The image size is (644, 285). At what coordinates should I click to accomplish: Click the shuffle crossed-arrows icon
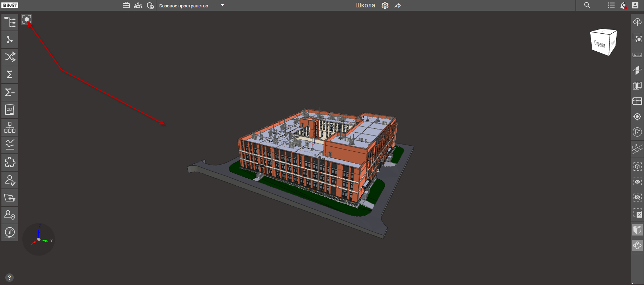pyautogui.click(x=10, y=57)
